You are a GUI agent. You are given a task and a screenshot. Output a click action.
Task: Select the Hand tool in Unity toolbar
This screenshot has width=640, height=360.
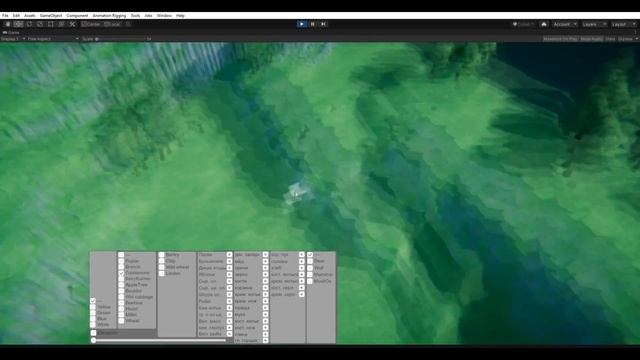coord(8,24)
